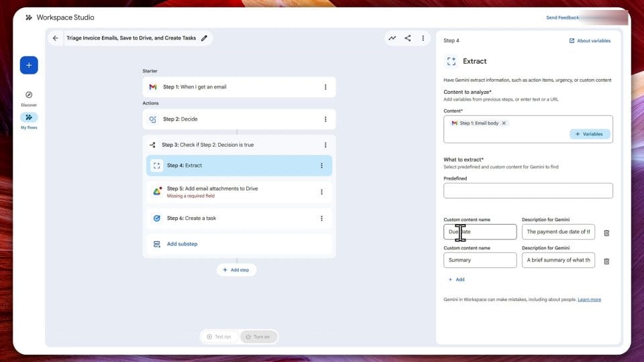Open Step 2 Decide three-dot menu
Screen dimensions: 644x362
click(x=325, y=119)
